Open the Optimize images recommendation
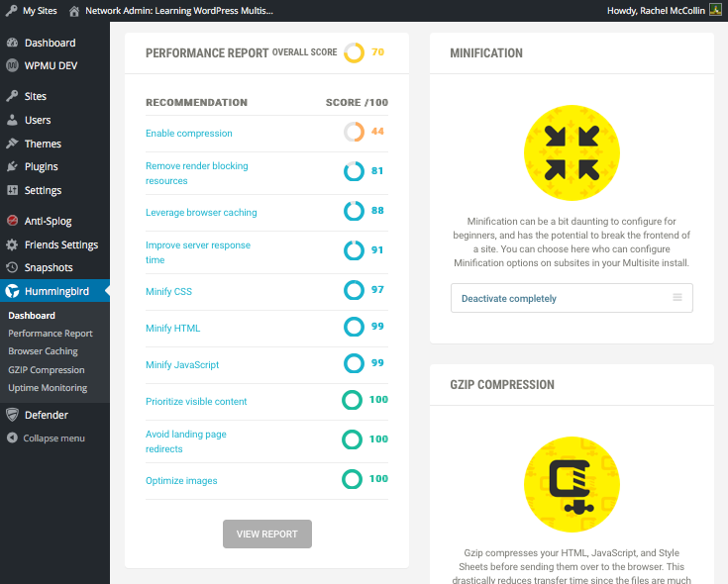The height and width of the screenshot is (584, 728). tap(181, 480)
